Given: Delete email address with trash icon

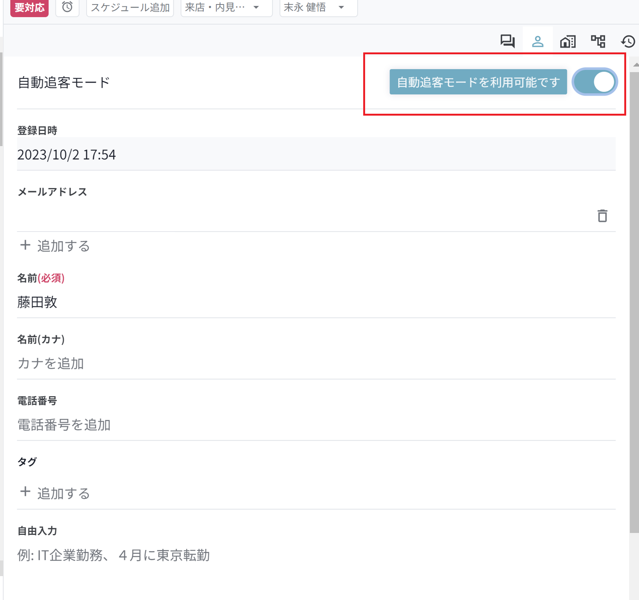Looking at the screenshot, I should click(602, 216).
